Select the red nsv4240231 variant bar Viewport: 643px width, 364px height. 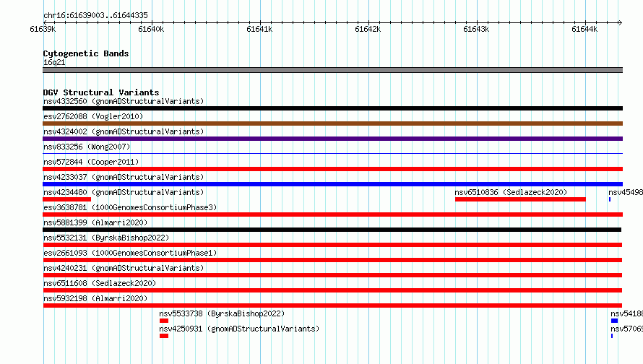pos(332,275)
